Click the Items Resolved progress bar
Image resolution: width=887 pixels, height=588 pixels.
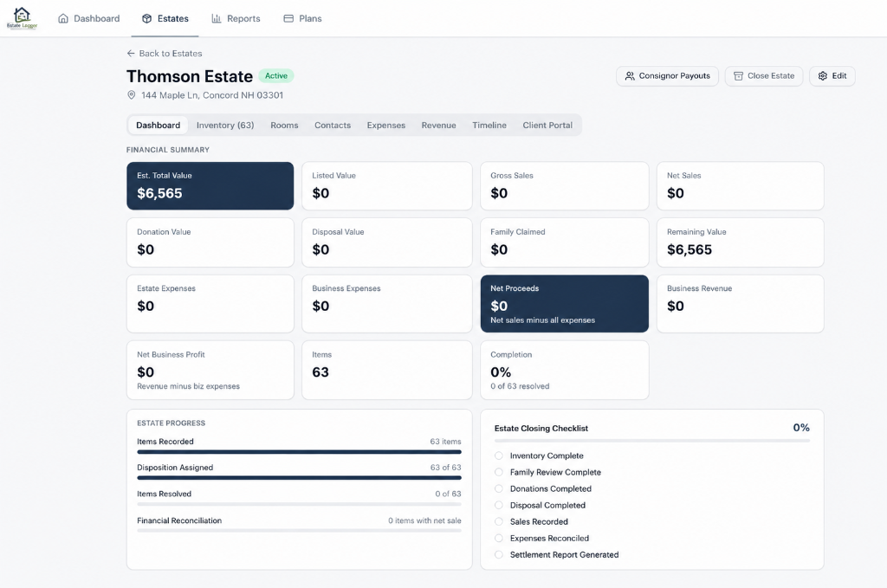299,504
